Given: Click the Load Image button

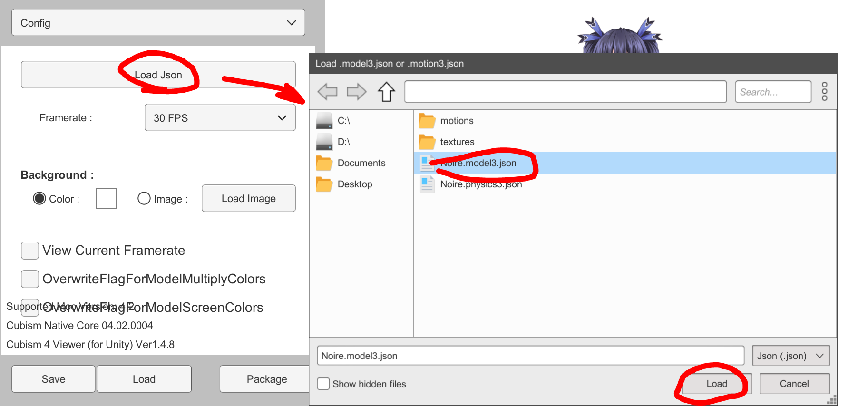Looking at the screenshot, I should click(x=249, y=198).
